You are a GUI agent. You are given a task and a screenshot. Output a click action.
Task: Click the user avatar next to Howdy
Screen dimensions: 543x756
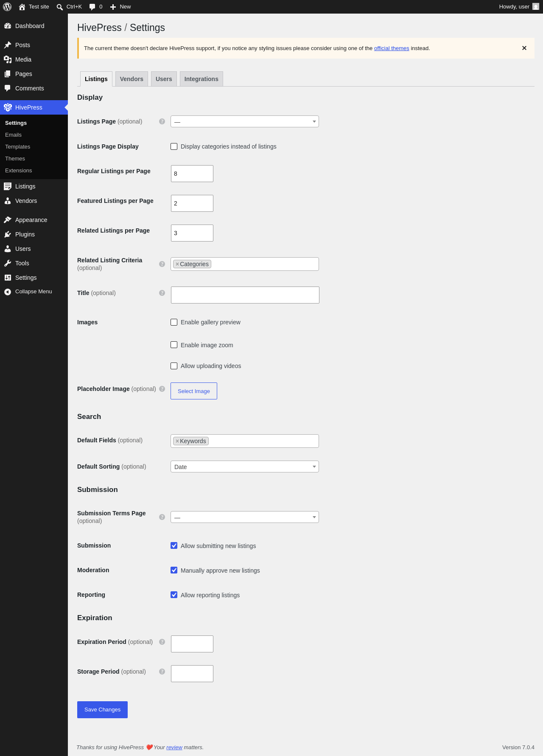click(536, 7)
